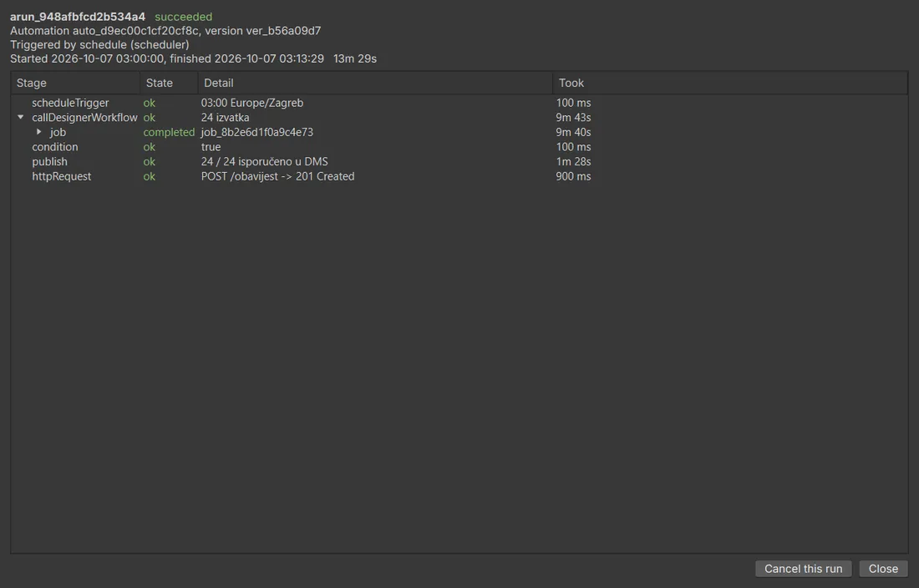Click '24 / 24 isporučeno u DMS' detail
The image size is (919, 588).
click(264, 161)
